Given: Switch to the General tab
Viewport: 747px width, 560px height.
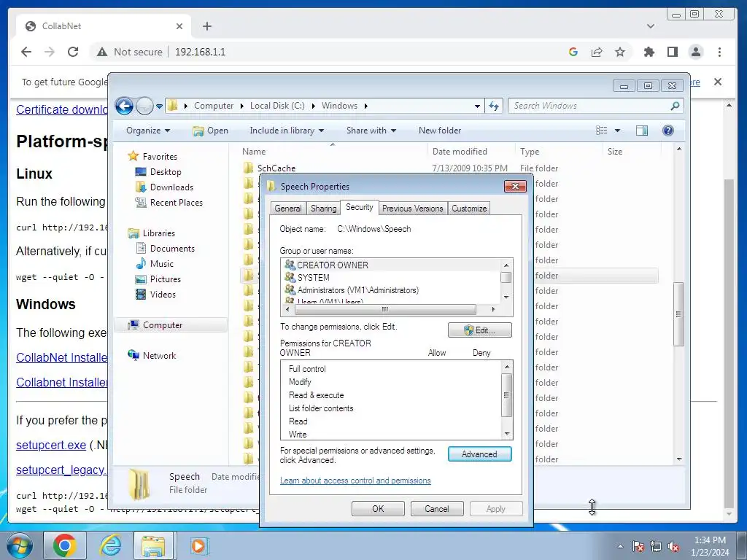Looking at the screenshot, I should point(287,209).
